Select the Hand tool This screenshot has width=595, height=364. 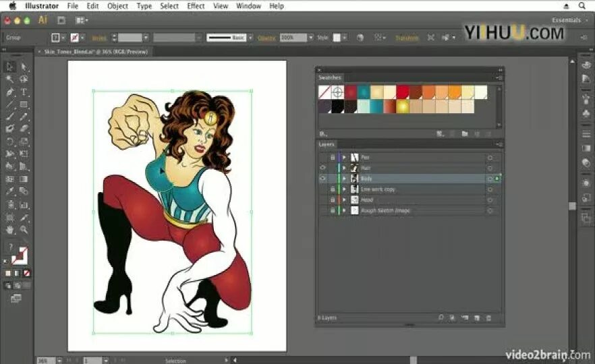click(x=9, y=229)
